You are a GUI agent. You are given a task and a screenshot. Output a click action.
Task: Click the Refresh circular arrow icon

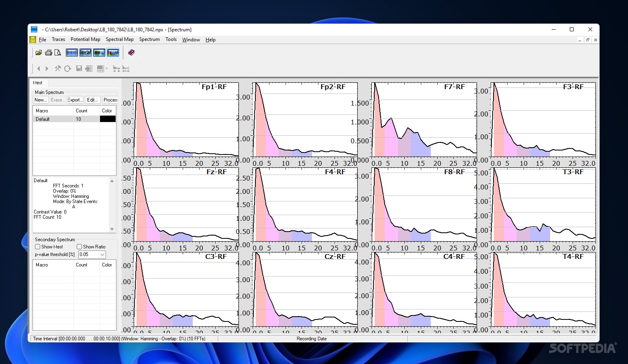click(x=67, y=69)
